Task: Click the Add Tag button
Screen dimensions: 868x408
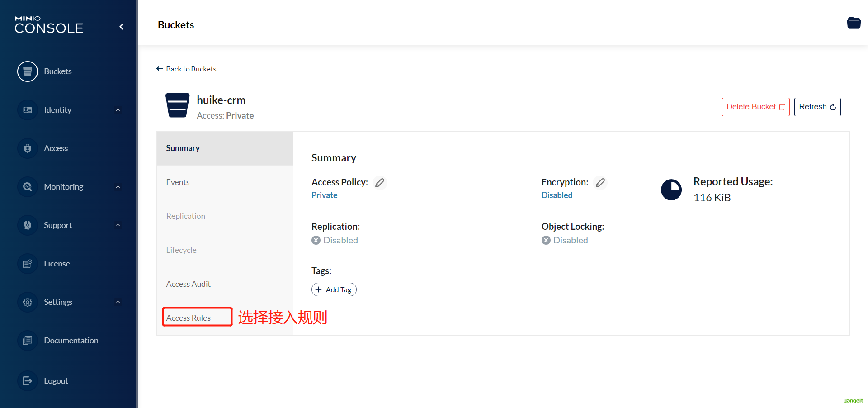Action: point(334,289)
